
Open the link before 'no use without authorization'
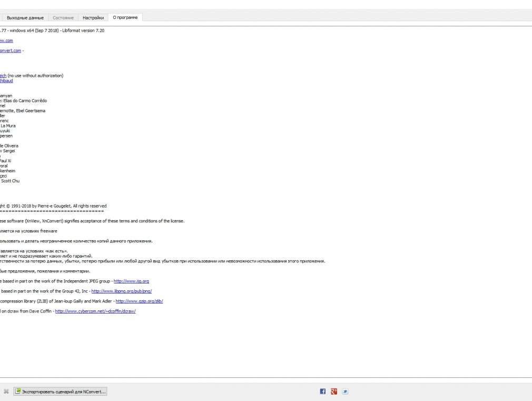[3, 76]
